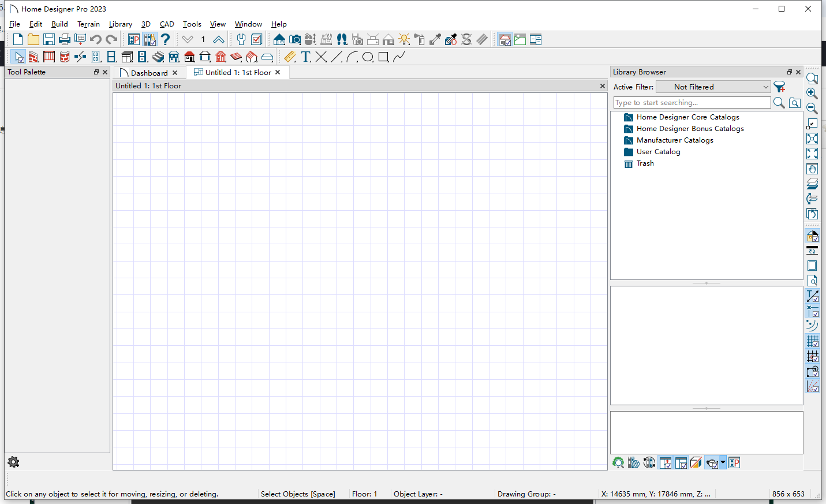The height and width of the screenshot is (504, 826).
Task: Toggle grid display in the right toolbar
Action: [x=812, y=341]
